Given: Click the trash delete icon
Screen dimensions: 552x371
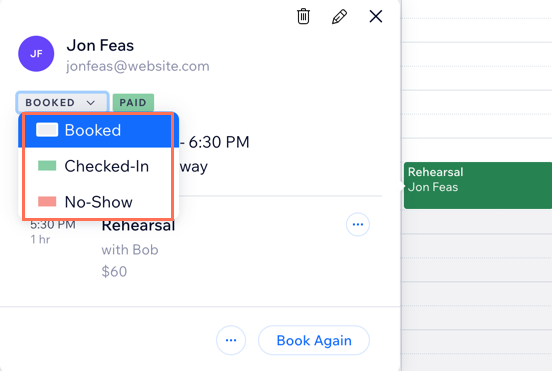Looking at the screenshot, I should point(303,16).
